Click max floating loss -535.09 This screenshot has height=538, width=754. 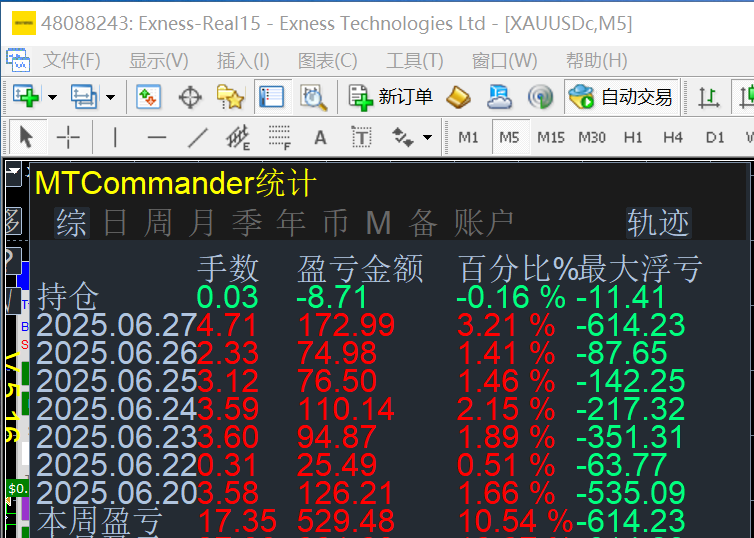(x=631, y=492)
